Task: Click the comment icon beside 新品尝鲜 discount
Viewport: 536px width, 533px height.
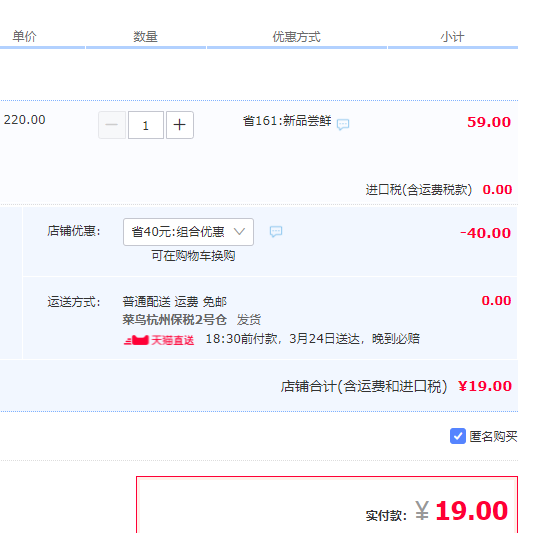Action: pos(343,124)
